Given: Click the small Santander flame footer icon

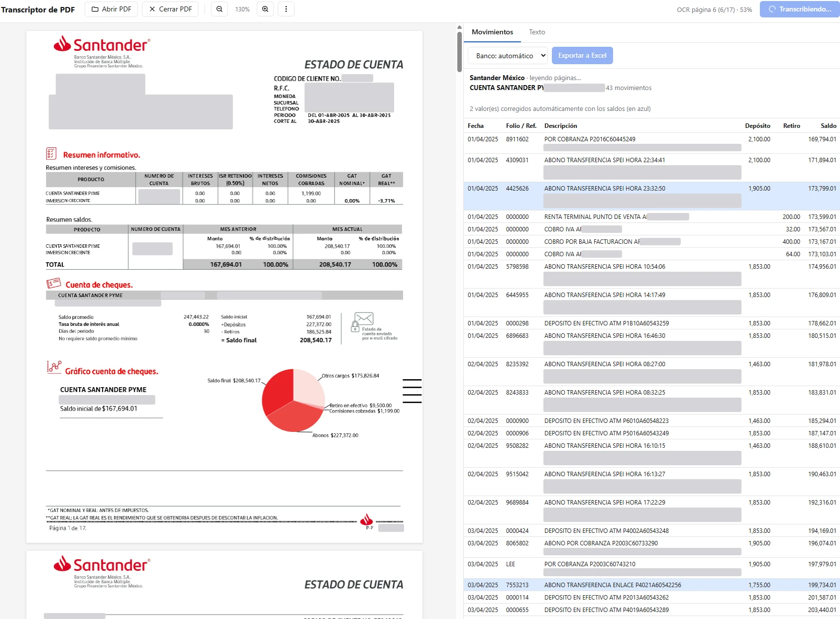Looking at the screenshot, I should (x=367, y=519).
